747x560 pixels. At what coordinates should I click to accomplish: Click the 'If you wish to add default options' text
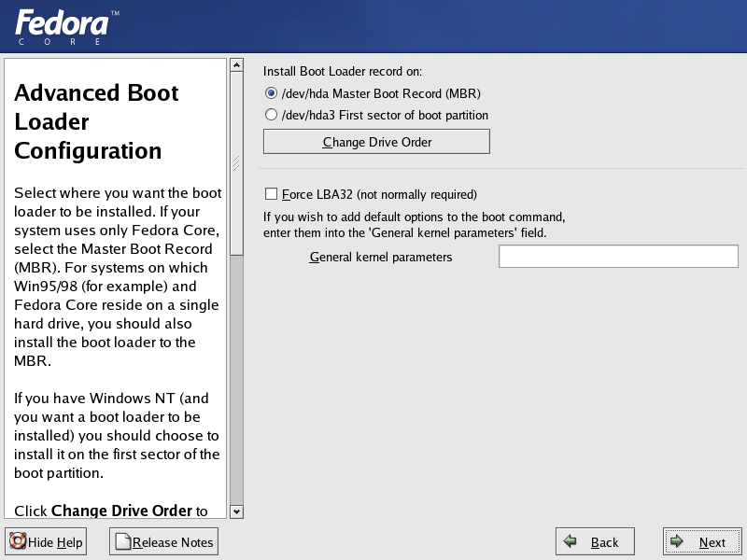pos(415,225)
